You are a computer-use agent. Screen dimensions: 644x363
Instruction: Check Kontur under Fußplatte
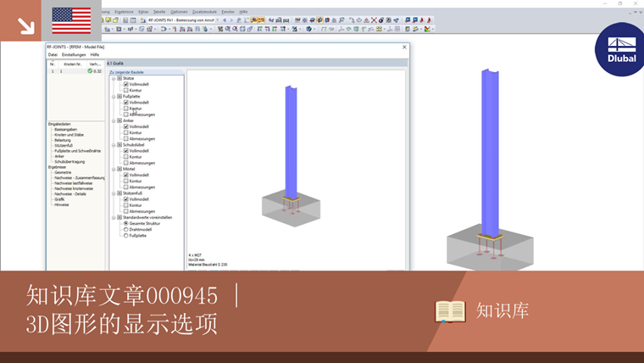pos(126,109)
